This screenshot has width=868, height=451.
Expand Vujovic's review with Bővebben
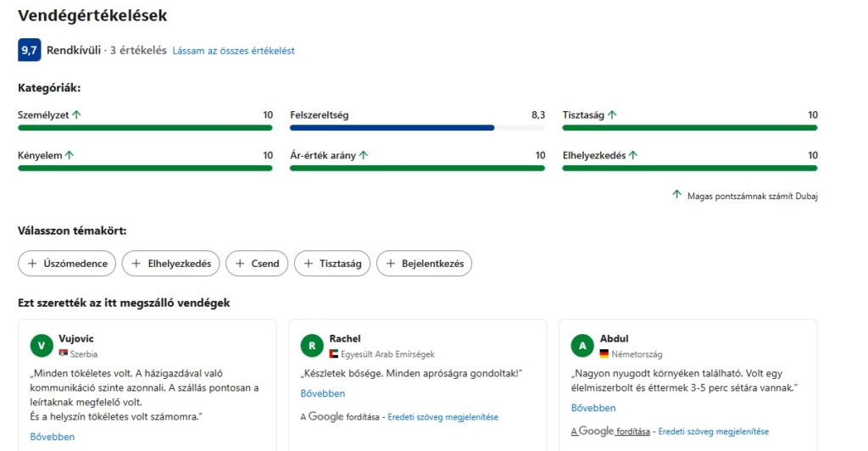pos(53,437)
